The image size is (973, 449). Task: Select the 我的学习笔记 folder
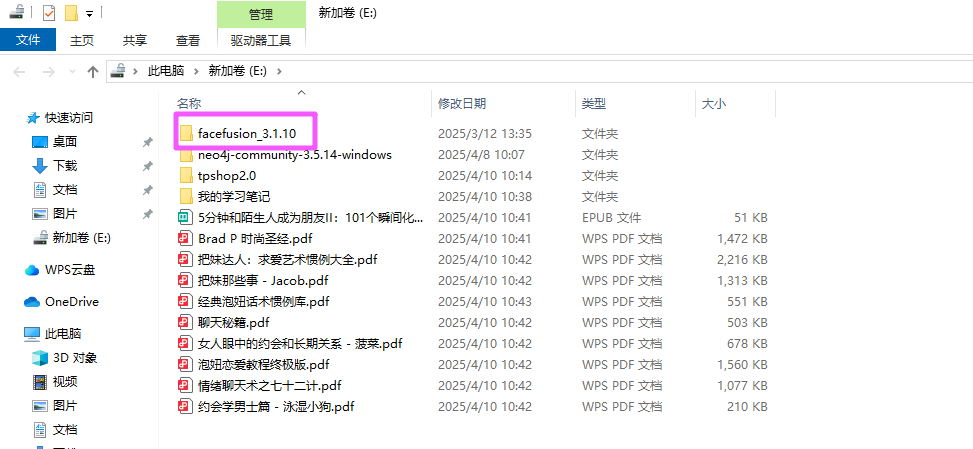pos(234,197)
